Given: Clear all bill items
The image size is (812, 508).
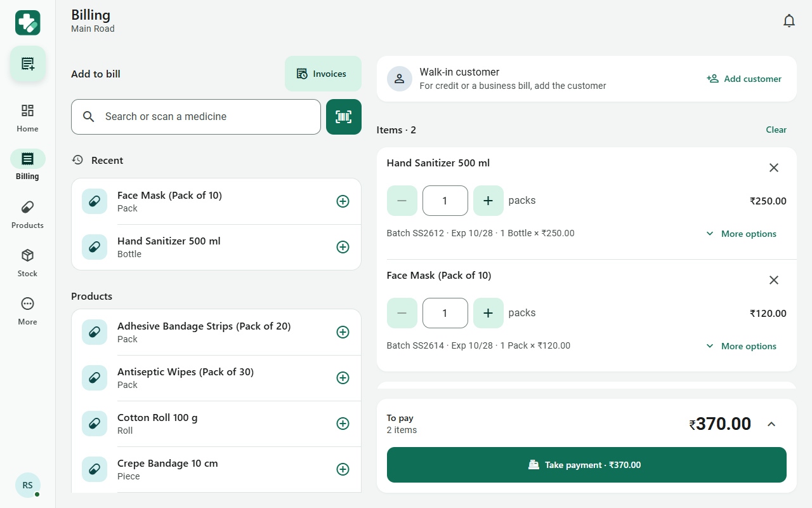Looking at the screenshot, I should (776, 130).
